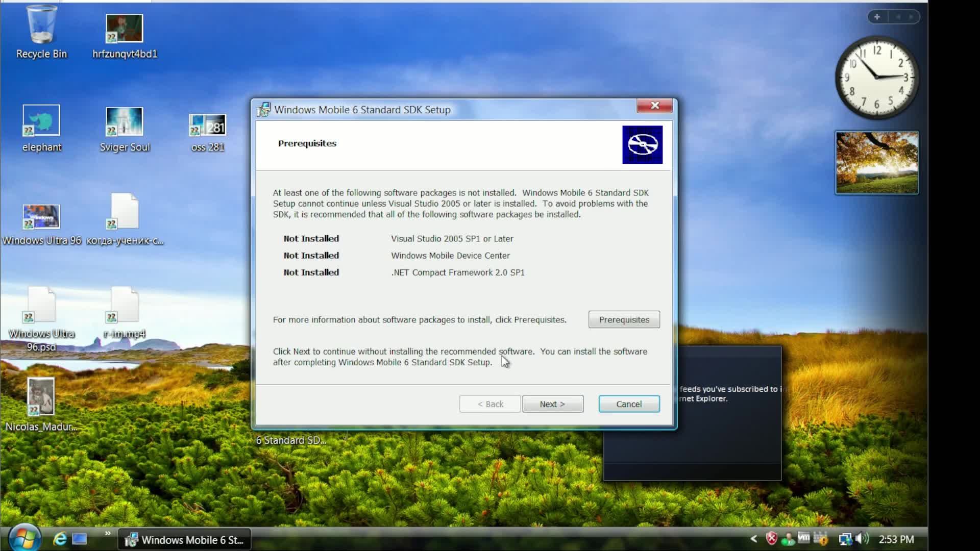Open the VMware tools tray icon

point(803,538)
